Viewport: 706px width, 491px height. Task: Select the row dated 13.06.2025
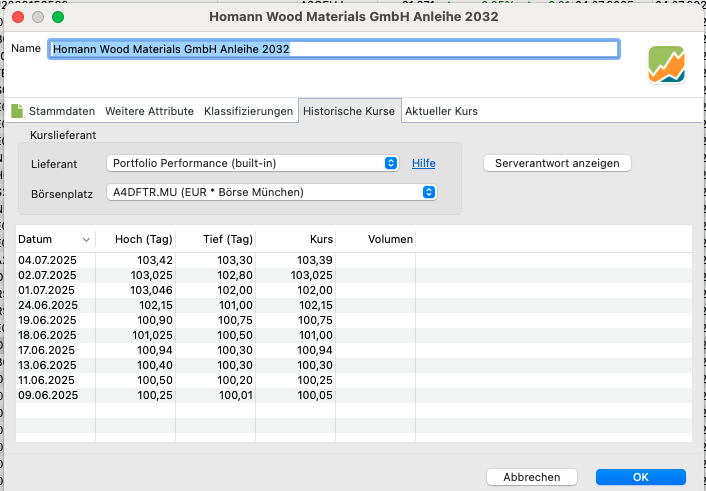click(x=353, y=365)
